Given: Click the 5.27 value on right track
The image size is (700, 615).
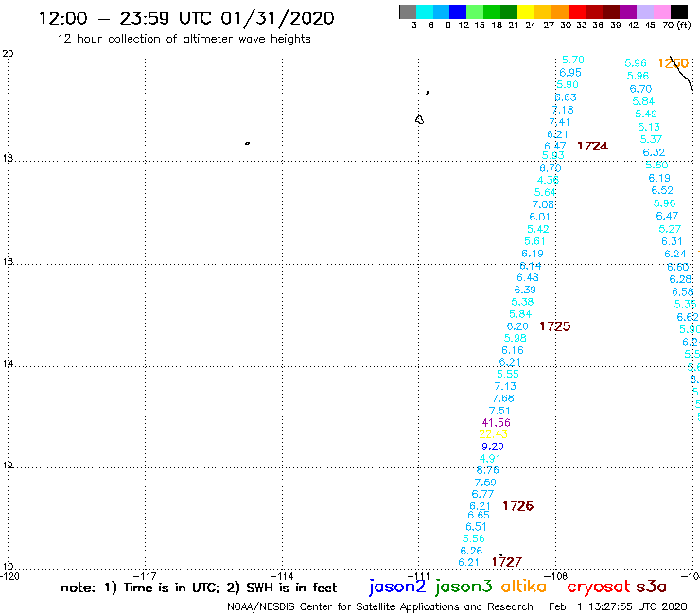Looking at the screenshot, I should coord(670,229).
